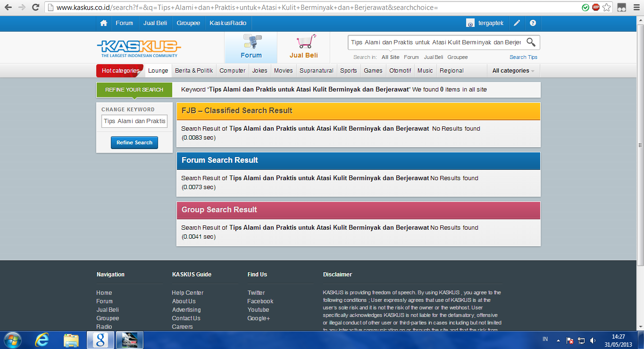This screenshot has width=644, height=349.
Task: Open help via question mark icon
Action: (x=533, y=23)
